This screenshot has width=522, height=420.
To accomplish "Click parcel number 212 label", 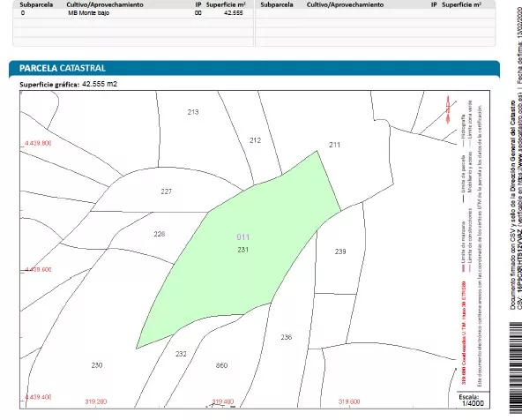I will [x=255, y=140].
